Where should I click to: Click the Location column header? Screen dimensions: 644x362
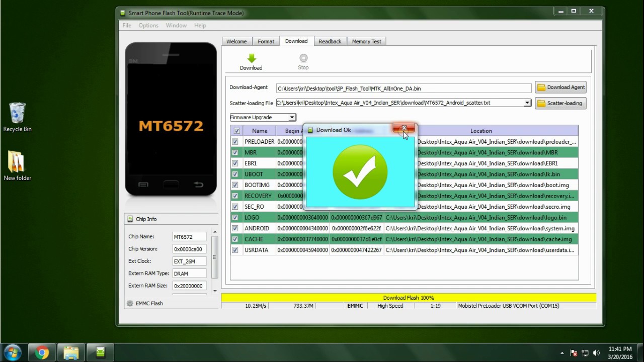click(x=481, y=131)
